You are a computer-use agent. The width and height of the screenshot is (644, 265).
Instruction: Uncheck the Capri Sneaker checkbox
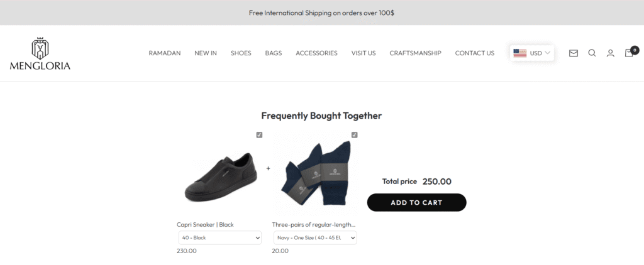pos(259,135)
